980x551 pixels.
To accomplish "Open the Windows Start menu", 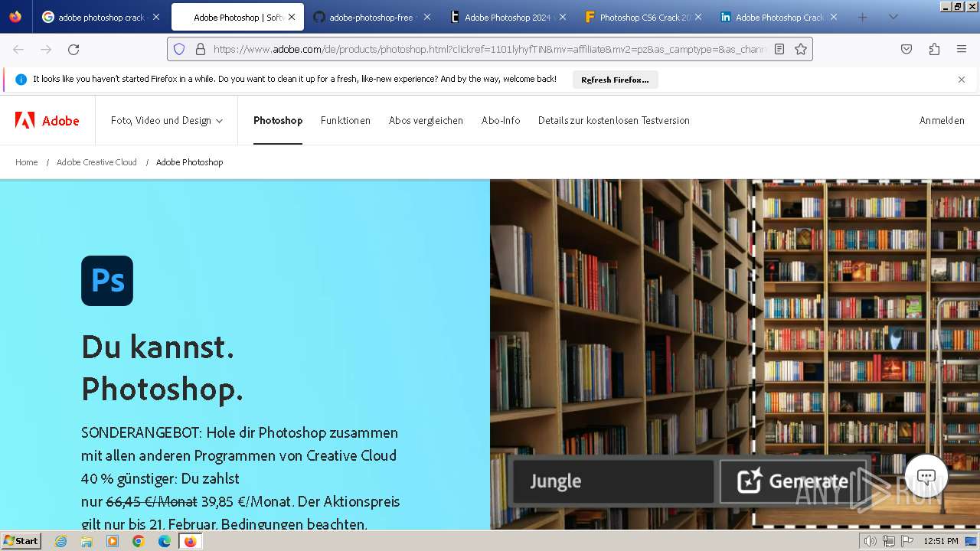I will pos(21,541).
